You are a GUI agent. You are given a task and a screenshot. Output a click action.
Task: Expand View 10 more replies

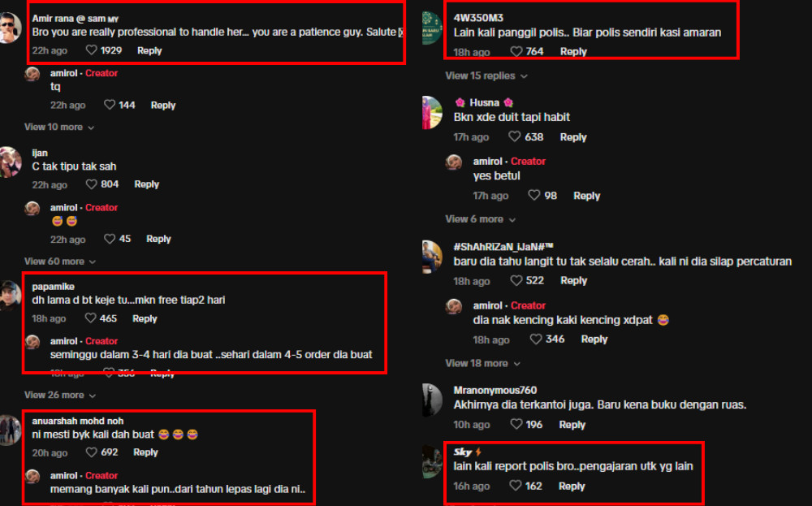click(x=59, y=127)
